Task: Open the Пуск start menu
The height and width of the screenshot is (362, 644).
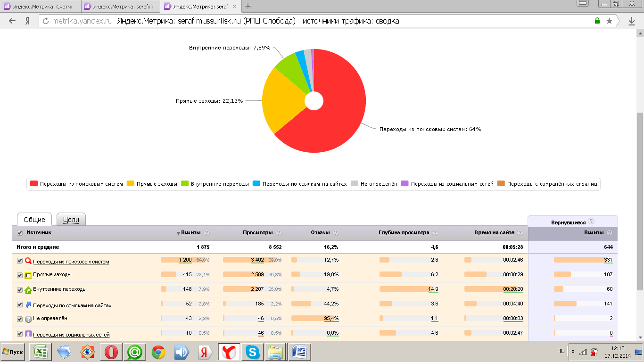Action: pos(13,352)
